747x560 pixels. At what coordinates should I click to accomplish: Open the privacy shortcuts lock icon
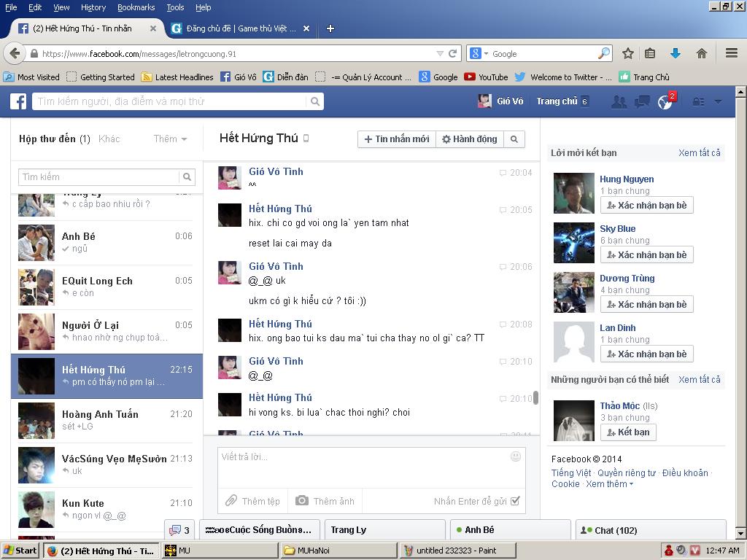coord(698,101)
